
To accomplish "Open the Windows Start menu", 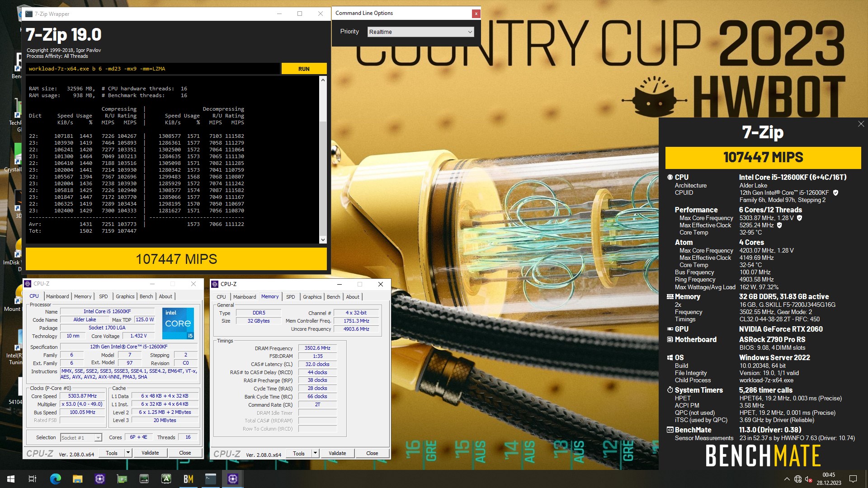I will click(11, 479).
